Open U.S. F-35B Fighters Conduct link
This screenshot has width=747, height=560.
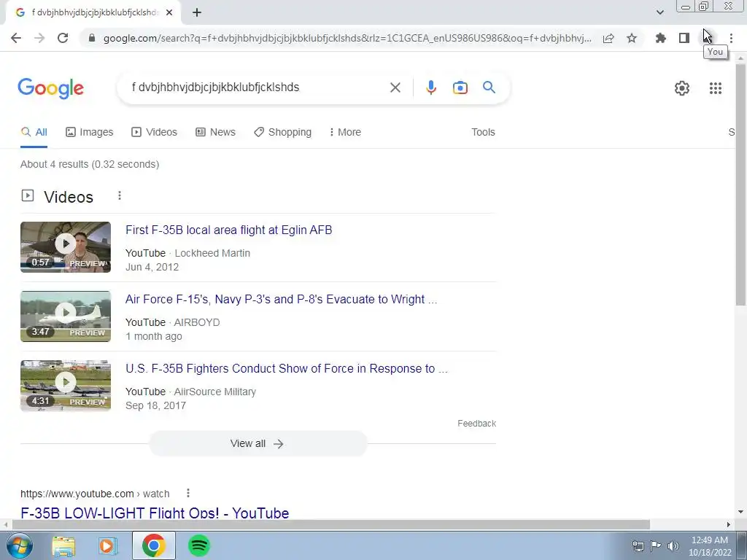286,369
